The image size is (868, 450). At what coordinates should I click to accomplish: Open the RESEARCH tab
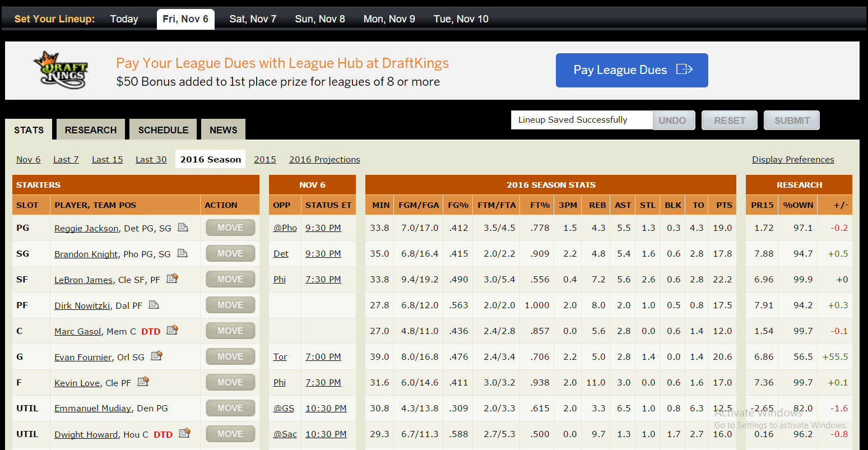pyautogui.click(x=91, y=130)
